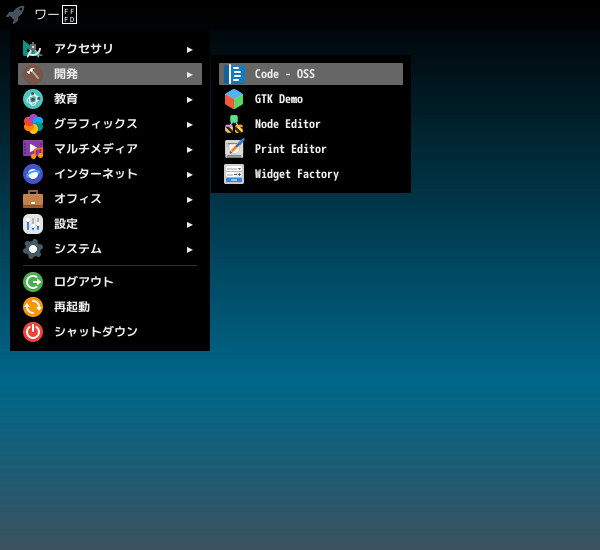Image resolution: width=600 pixels, height=550 pixels.
Task: Click the rocket launcher icon in the panel
Action: (15, 14)
